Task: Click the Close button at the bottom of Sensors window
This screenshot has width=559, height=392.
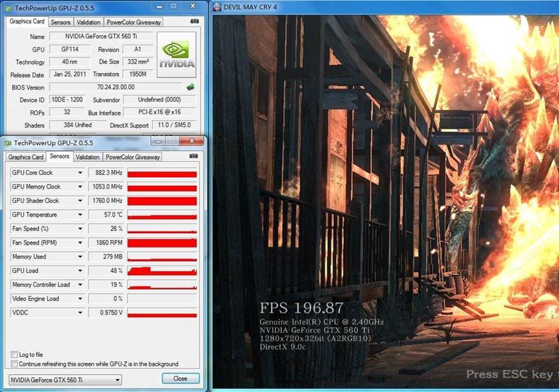Action: tap(181, 379)
